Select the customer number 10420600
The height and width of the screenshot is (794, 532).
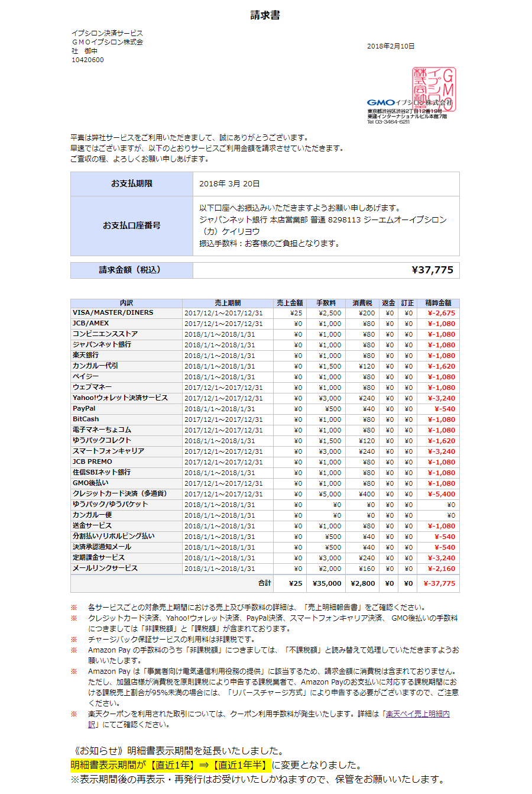coord(87,60)
